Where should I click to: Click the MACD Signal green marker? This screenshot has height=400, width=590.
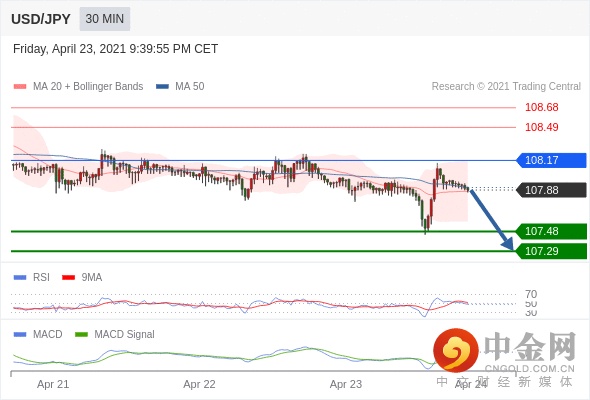[x=81, y=335]
